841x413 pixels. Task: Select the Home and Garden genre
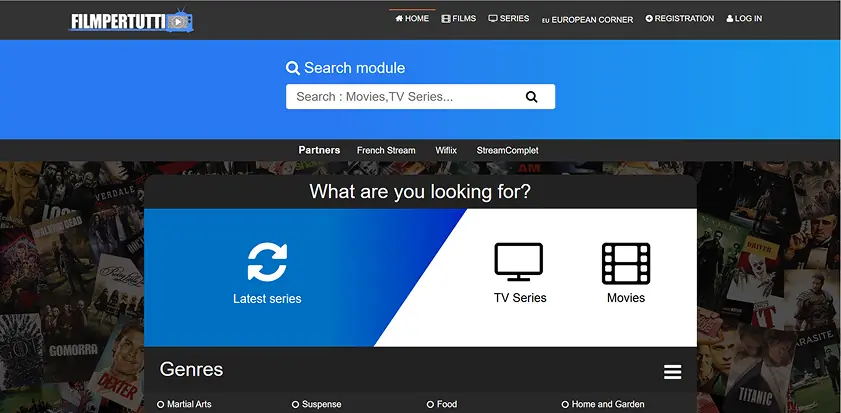point(603,404)
